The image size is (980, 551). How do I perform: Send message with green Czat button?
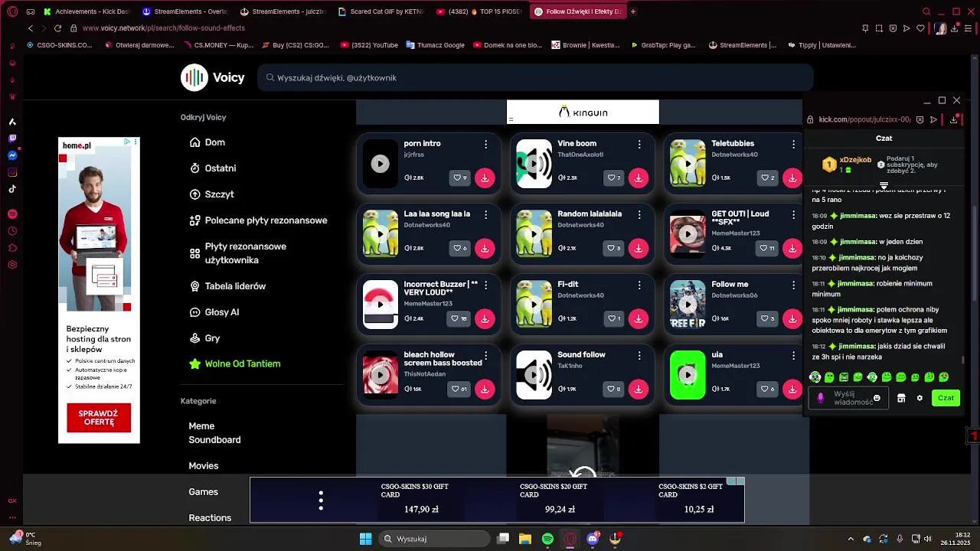point(946,398)
